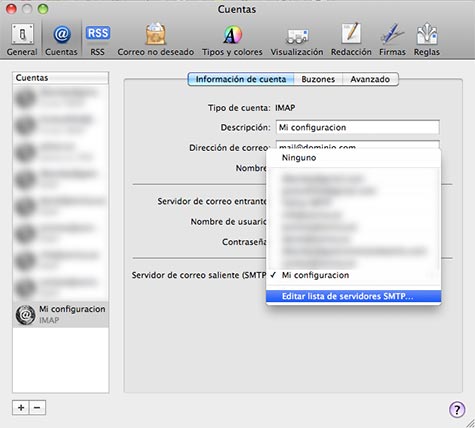Open the help question mark button
This screenshot has height=428, width=475.
457,409
